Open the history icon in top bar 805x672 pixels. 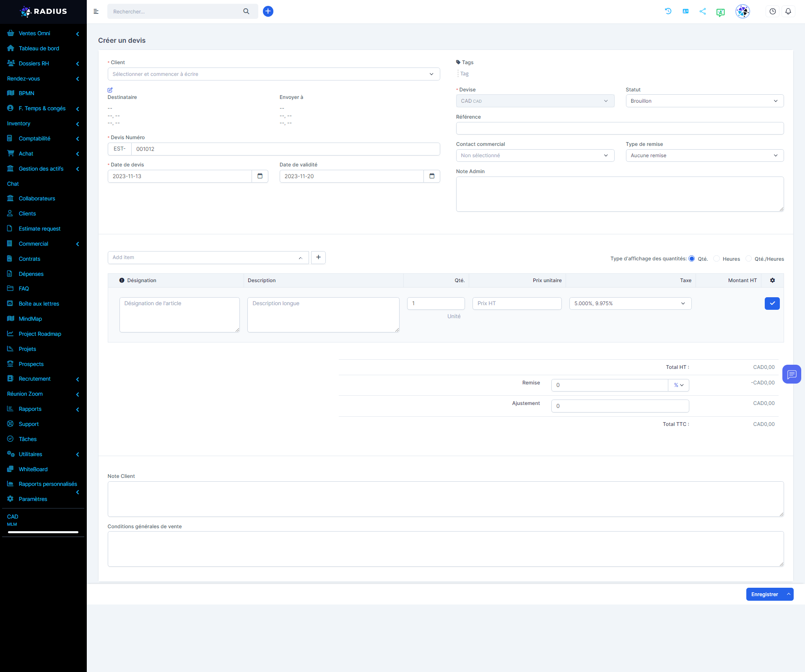668,11
